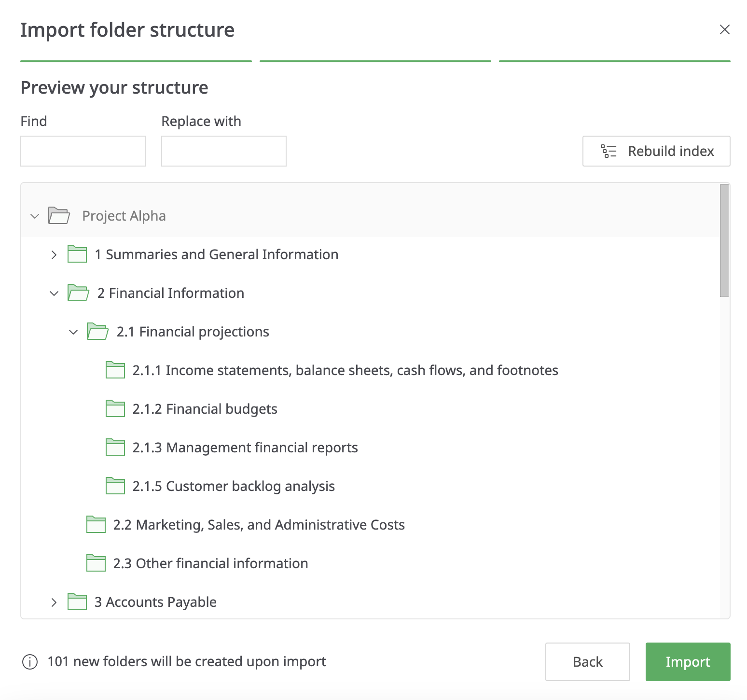
Task: Collapse 2 Financial Information
Action: pos(54,293)
